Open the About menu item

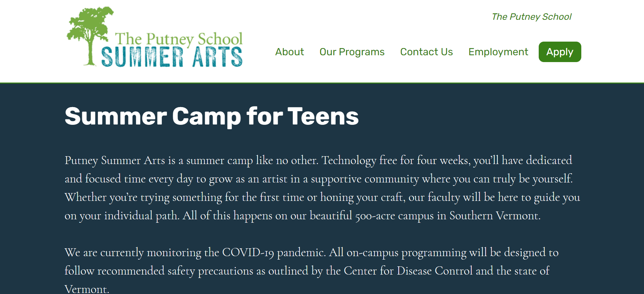click(x=289, y=52)
